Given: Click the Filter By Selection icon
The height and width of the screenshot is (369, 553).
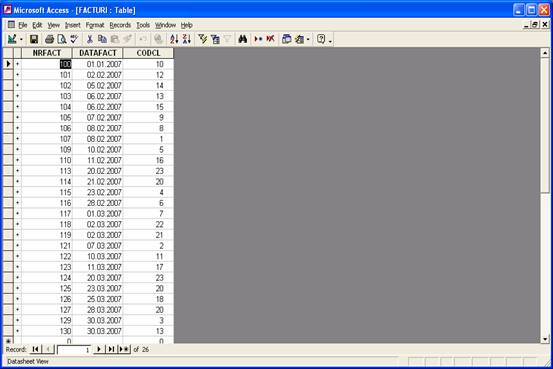Looking at the screenshot, I should click(x=202, y=39).
